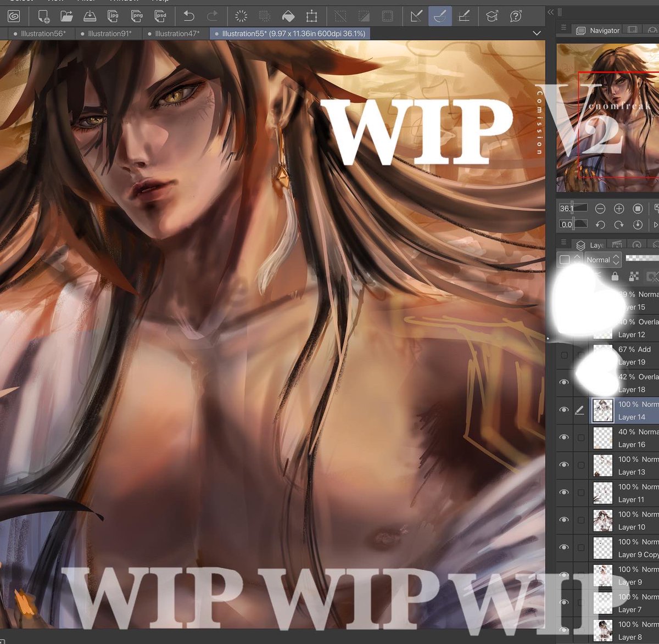Export the image as PNG

point(137,16)
